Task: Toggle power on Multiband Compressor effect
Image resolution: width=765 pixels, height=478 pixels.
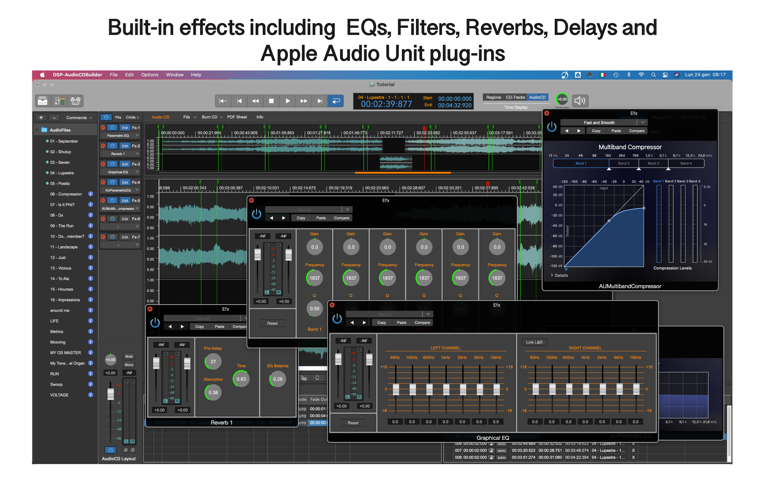Action: click(x=552, y=127)
